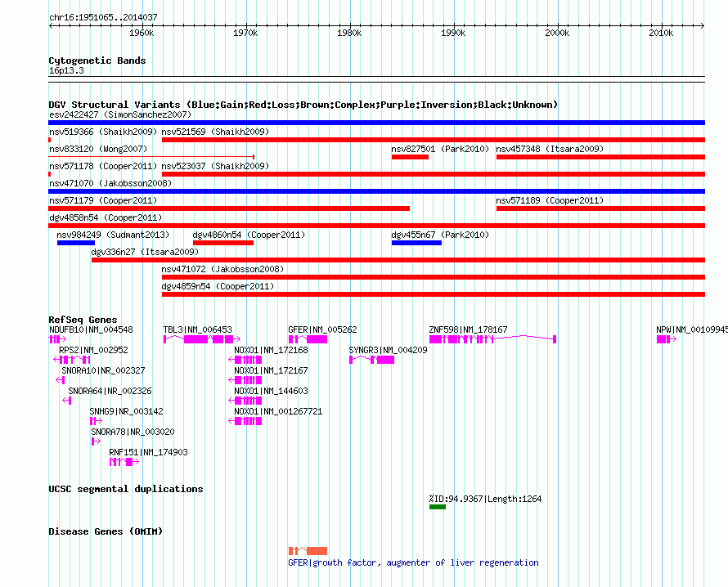Click the NPW gene glyph

tap(667, 339)
